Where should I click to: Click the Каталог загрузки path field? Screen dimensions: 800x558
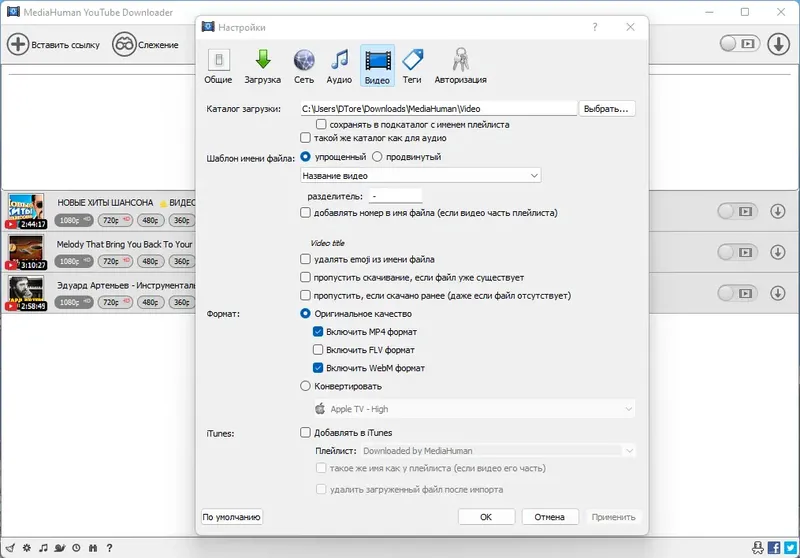coord(439,109)
